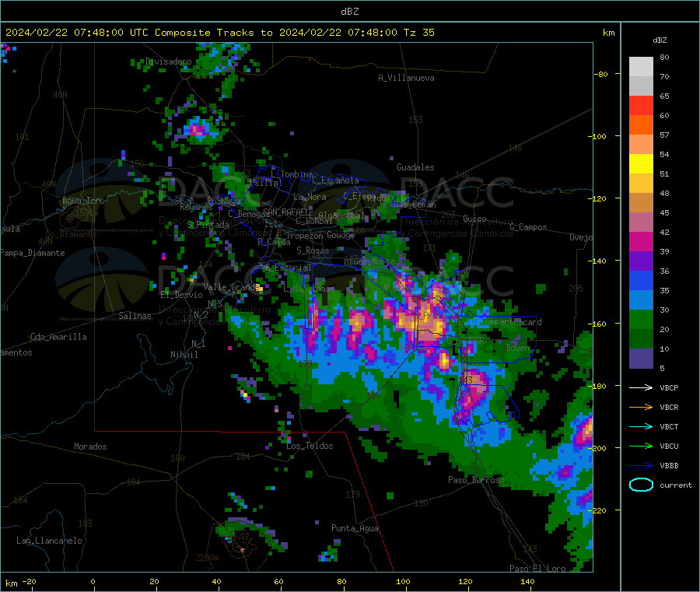
Task: Click the 'El_Desvio' map label
Action: [181, 295]
